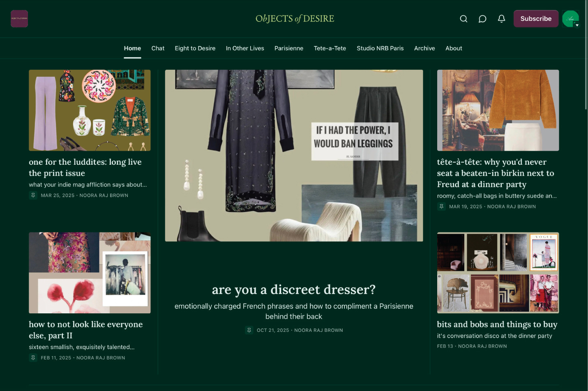Image resolution: width=588 pixels, height=391 pixels.
Task: Click 'what your indie mag affliction says about...' subtitle
Action: pyautogui.click(x=88, y=185)
